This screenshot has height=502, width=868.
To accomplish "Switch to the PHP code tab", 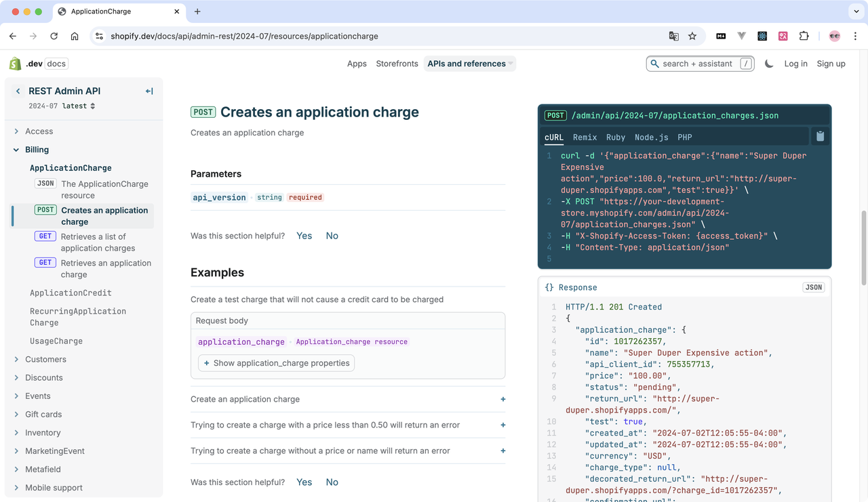I will 685,137.
